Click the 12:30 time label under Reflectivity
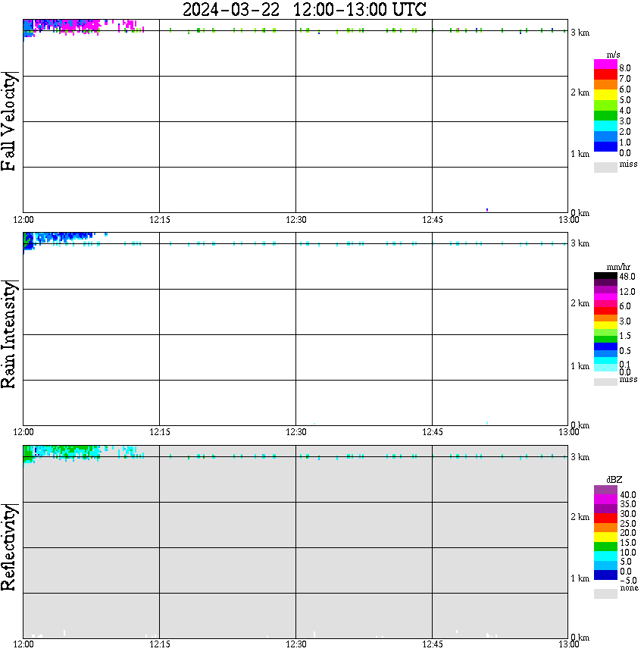The image size is (644, 658). pyautogui.click(x=295, y=644)
